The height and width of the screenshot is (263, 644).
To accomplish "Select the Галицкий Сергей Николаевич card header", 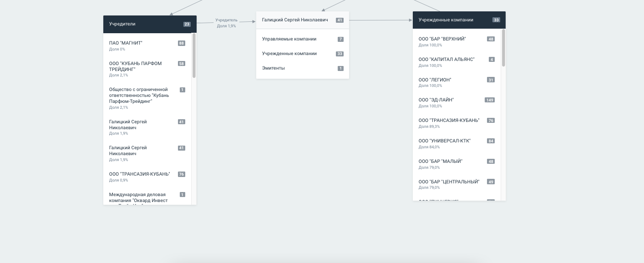I will click(x=303, y=20).
